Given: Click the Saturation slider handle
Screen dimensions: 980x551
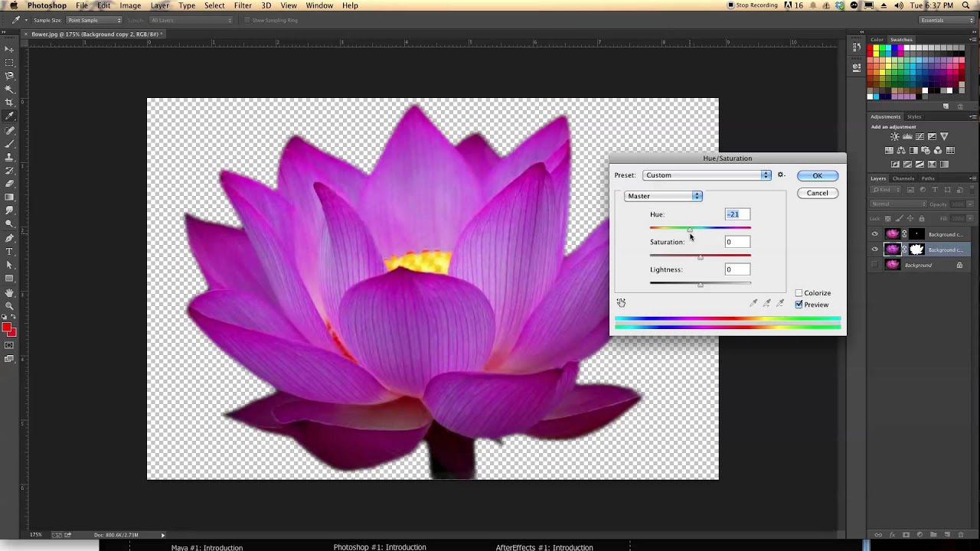Looking at the screenshot, I should pyautogui.click(x=700, y=257).
